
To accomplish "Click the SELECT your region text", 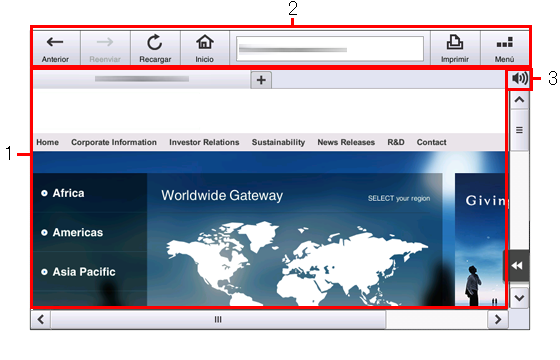I will point(399,199).
